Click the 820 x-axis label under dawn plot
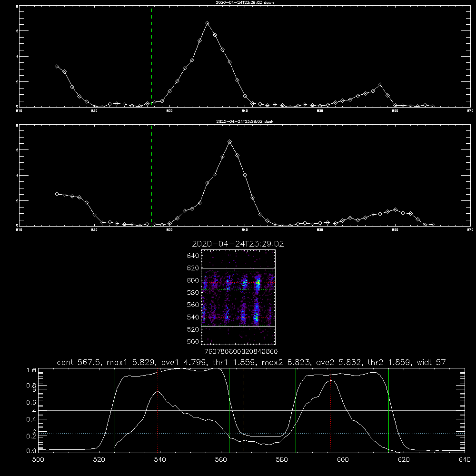The height and width of the screenshot is (476, 476). [94, 111]
